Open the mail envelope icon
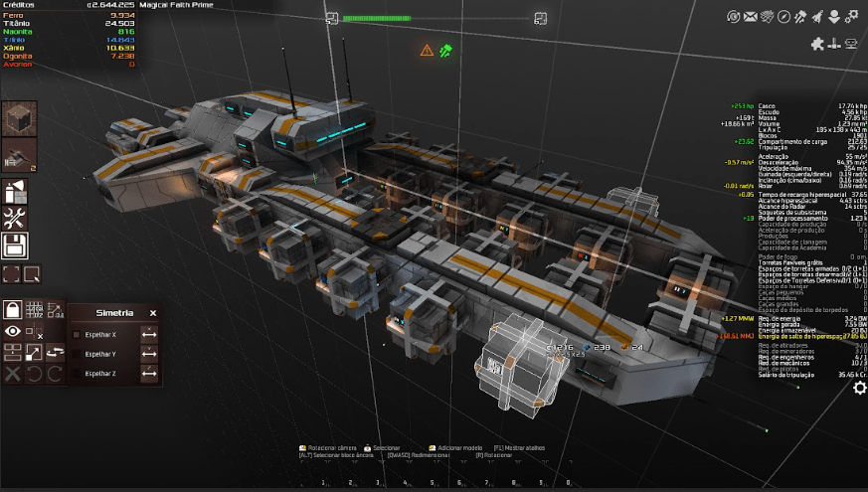 coord(751,16)
